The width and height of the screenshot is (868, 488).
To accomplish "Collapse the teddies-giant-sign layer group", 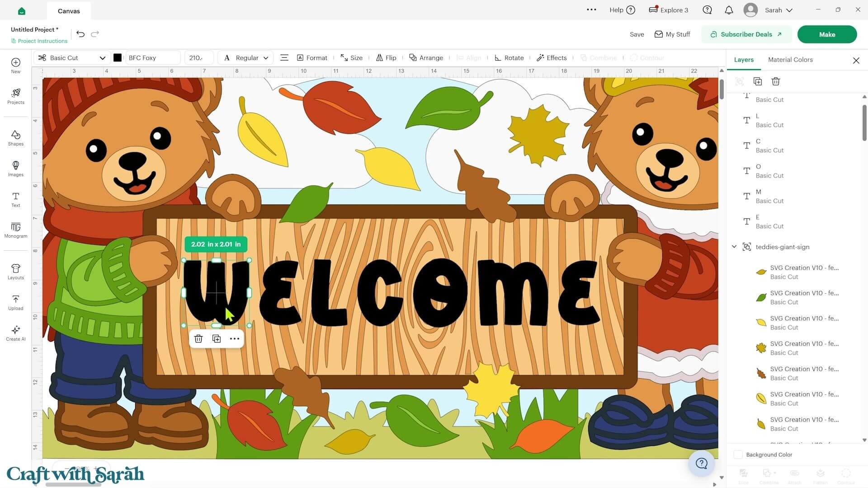I will point(734,247).
